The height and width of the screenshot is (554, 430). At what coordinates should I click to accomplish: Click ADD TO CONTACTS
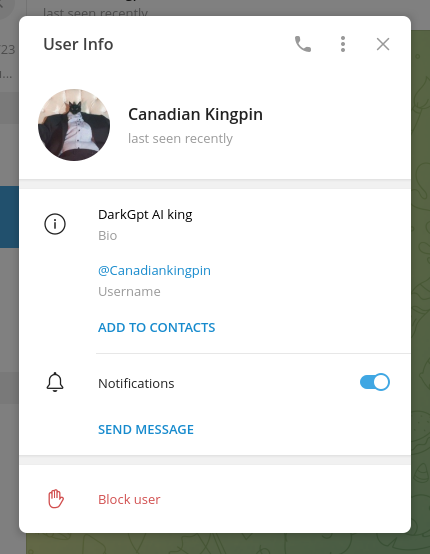pyautogui.click(x=157, y=328)
